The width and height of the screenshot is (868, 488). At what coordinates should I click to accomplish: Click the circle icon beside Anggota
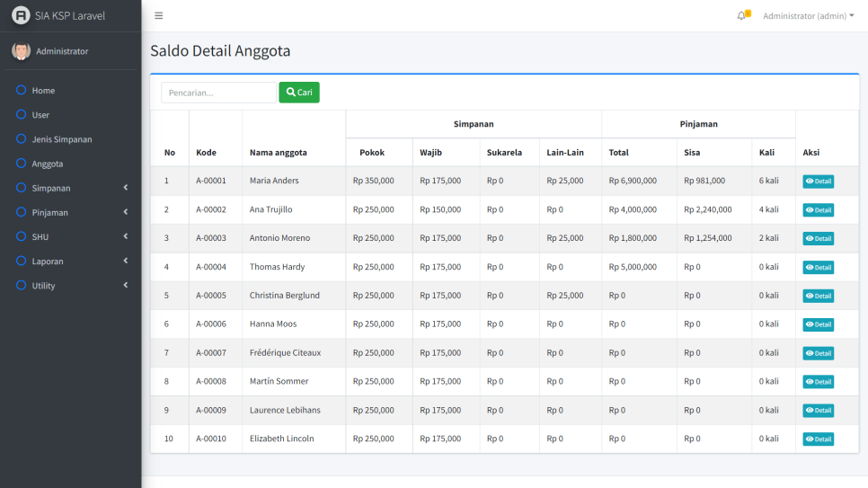[21, 163]
